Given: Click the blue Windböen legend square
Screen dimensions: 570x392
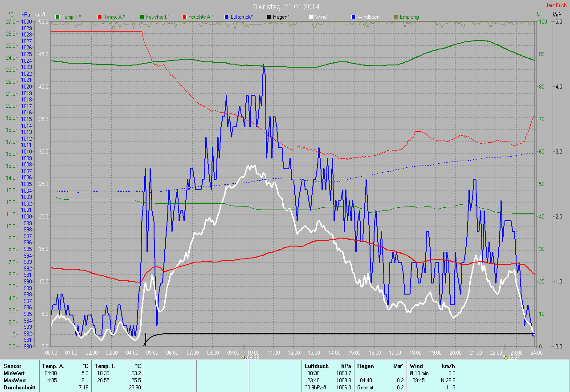Looking at the screenshot, I should (353, 17).
